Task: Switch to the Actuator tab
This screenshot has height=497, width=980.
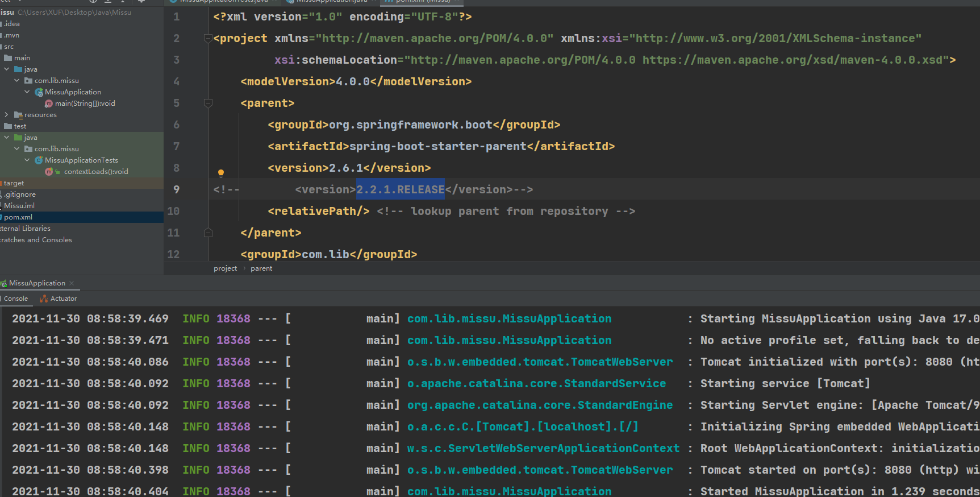Action: coord(59,299)
